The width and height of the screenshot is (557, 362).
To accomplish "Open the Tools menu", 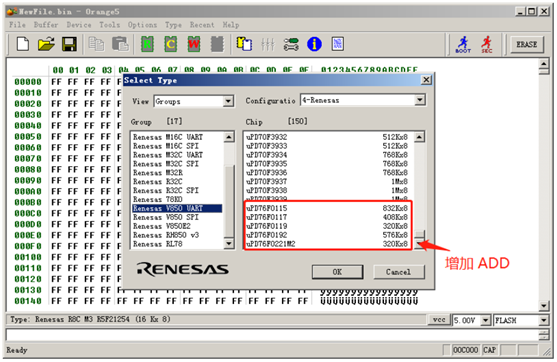I will [109, 25].
